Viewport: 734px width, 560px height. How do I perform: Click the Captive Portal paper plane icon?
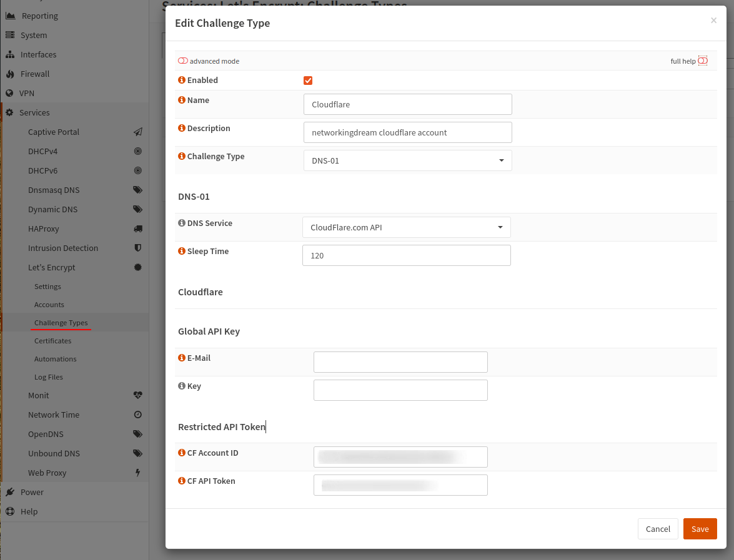(137, 132)
